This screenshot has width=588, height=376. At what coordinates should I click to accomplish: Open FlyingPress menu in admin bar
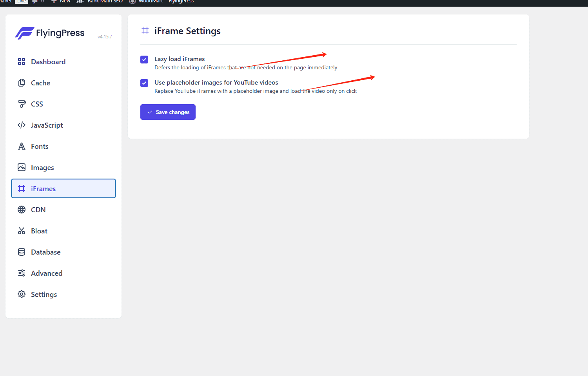(181, 2)
